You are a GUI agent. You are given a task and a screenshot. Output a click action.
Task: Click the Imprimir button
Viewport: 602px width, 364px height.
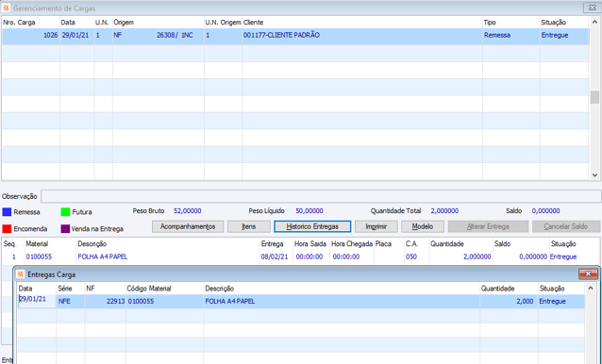[376, 226]
